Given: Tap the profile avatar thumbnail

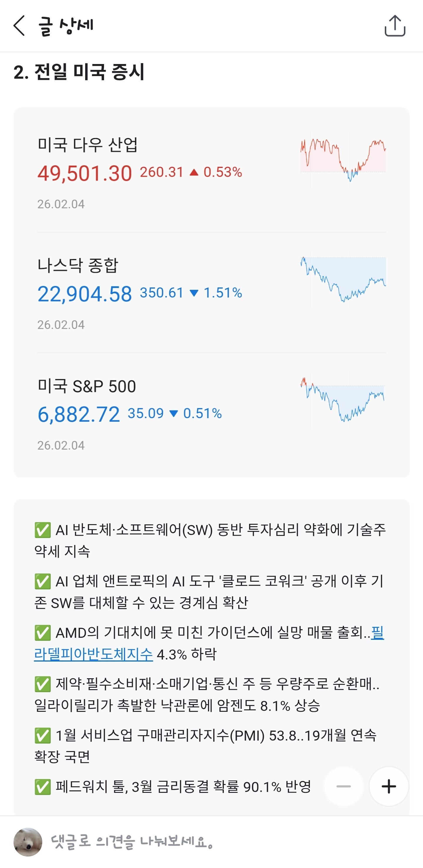Looking at the screenshot, I should click(x=28, y=842).
